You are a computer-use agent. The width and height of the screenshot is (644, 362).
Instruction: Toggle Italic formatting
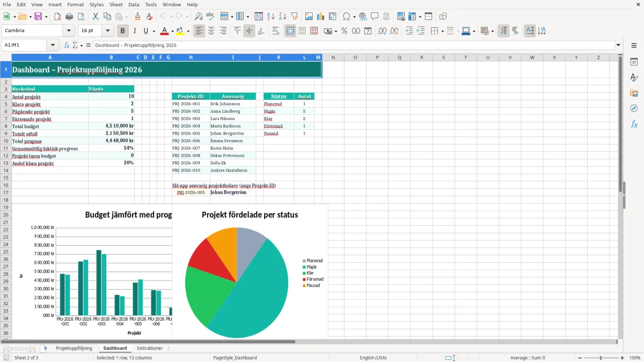click(x=134, y=31)
